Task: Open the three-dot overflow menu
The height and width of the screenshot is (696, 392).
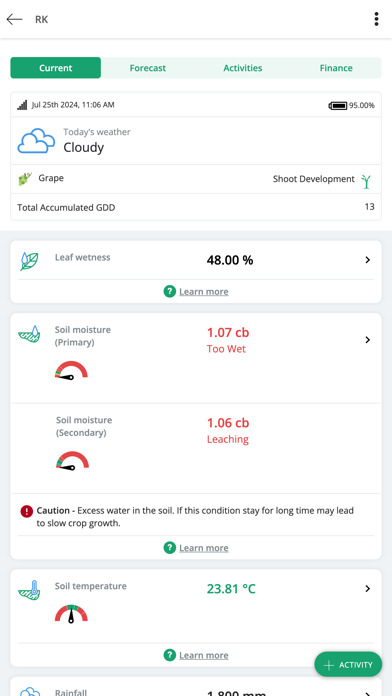Action: 376,19
